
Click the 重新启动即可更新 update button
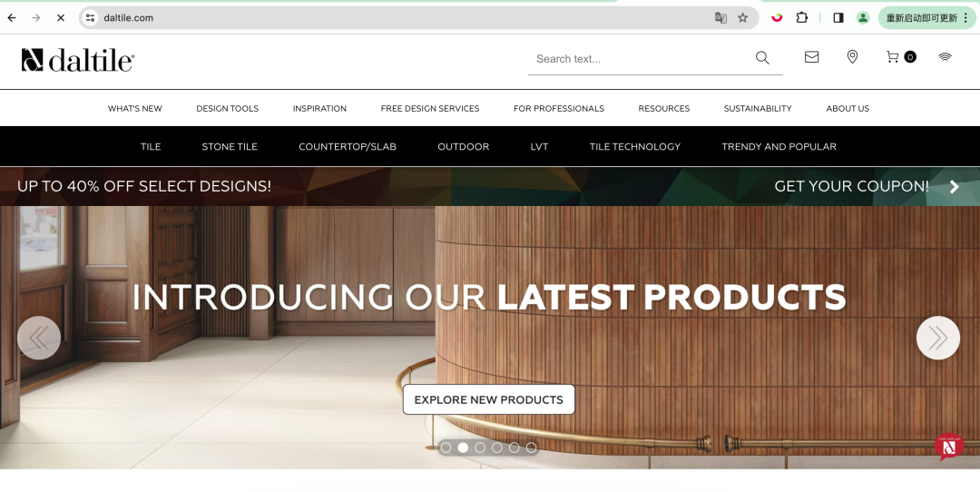point(921,18)
